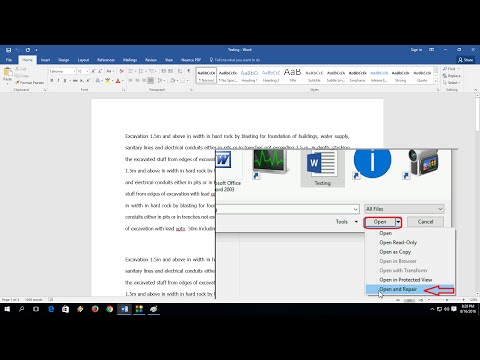Switch to the Mailings tab

(130, 60)
